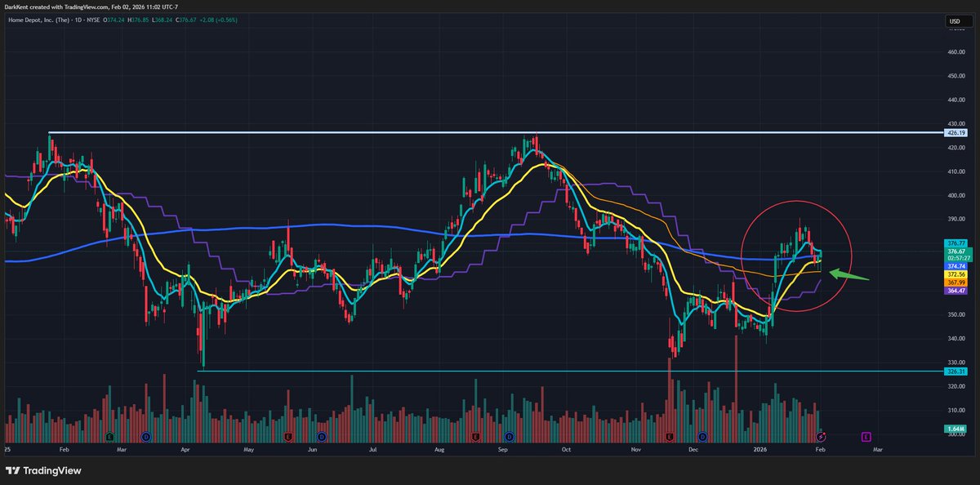
Task: Click the 460.00 price axis label
Action: pos(956,52)
